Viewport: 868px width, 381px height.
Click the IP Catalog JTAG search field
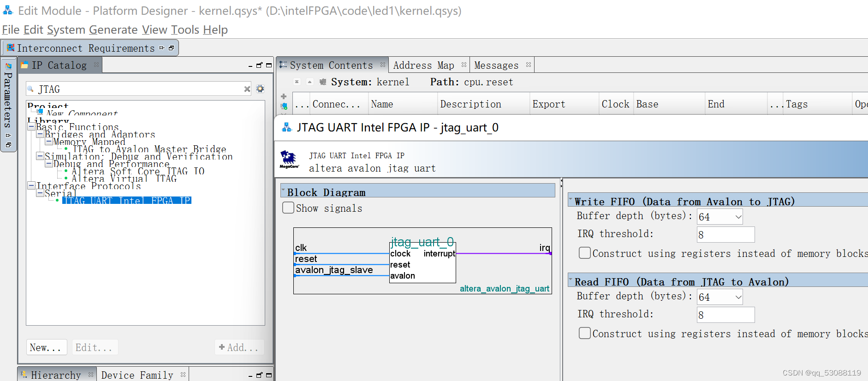(138, 89)
